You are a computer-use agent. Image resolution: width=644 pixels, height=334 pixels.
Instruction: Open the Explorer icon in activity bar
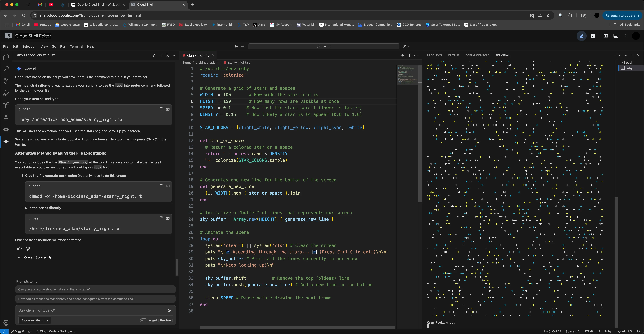[x=6, y=57]
